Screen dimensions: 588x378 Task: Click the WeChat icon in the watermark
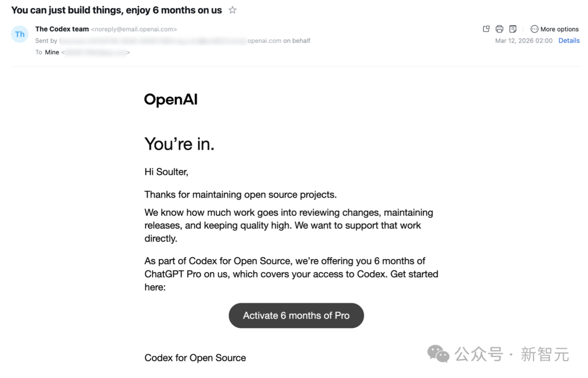[x=438, y=354]
